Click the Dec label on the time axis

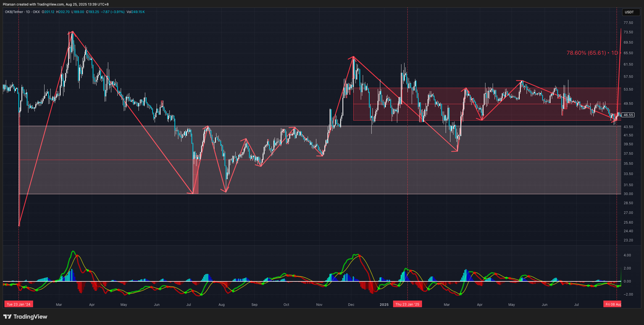(x=351, y=304)
